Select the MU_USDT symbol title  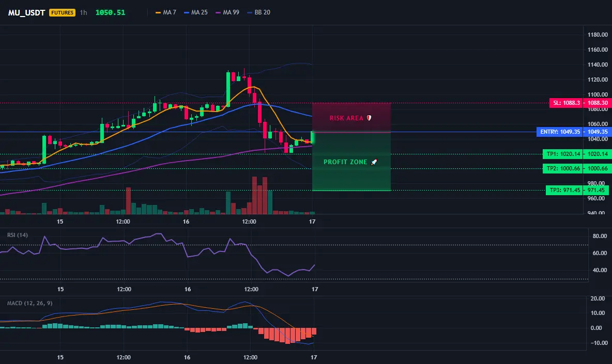[x=26, y=12]
